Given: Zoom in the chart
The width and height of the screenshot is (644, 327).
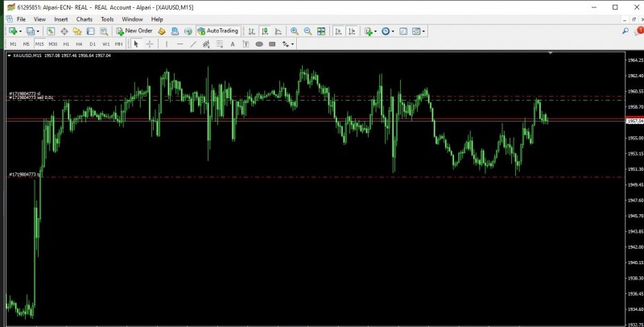Looking at the screenshot, I should click(294, 31).
